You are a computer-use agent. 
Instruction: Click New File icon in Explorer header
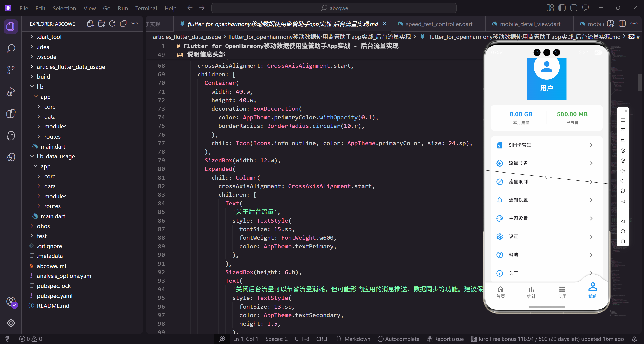[x=90, y=24]
